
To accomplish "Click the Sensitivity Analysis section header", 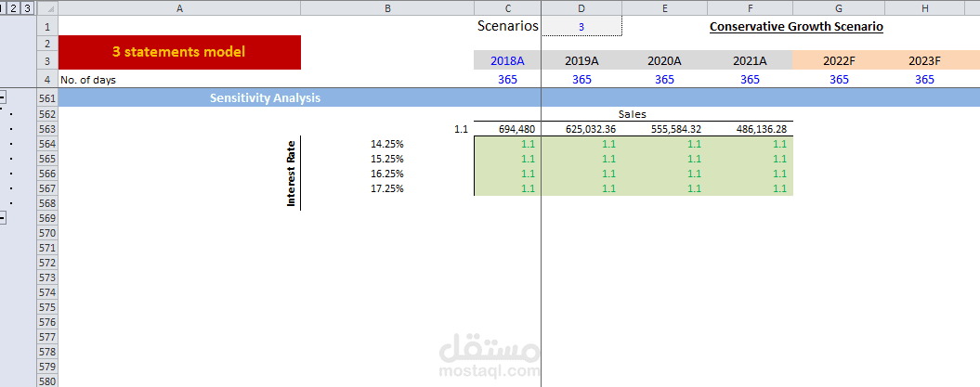I will pyautogui.click(x=265, y=98).
